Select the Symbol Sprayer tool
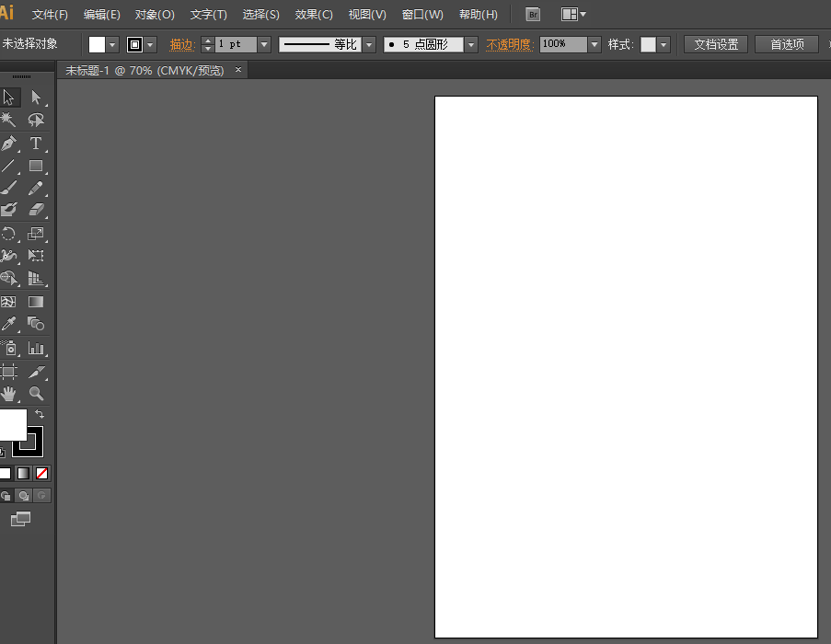This screenshot has width=831, height=644. coord(8,348)
